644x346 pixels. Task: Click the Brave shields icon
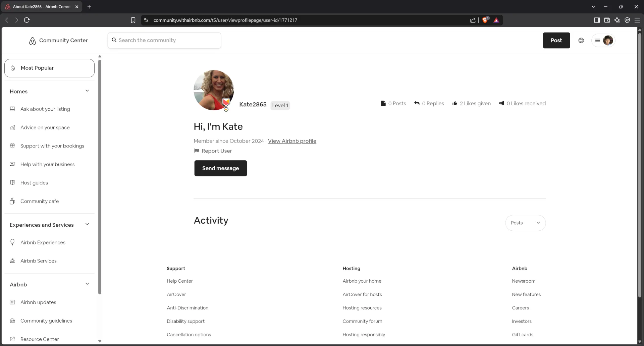click(485, 20)
